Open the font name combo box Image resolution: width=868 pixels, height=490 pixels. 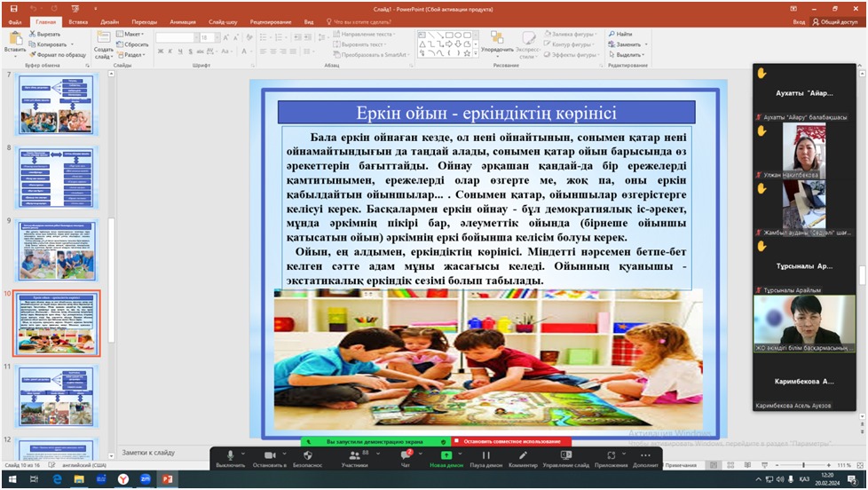[x=178, y=37]
